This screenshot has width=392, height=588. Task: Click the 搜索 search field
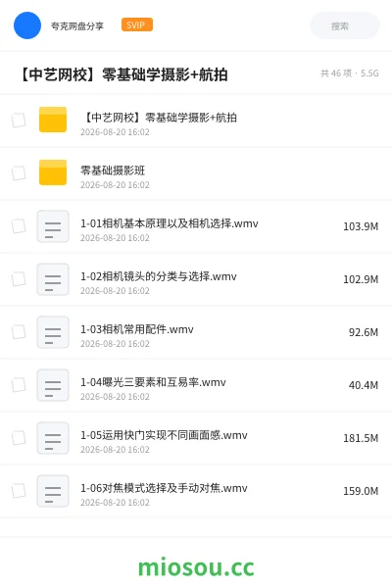[x=345, y=25]
